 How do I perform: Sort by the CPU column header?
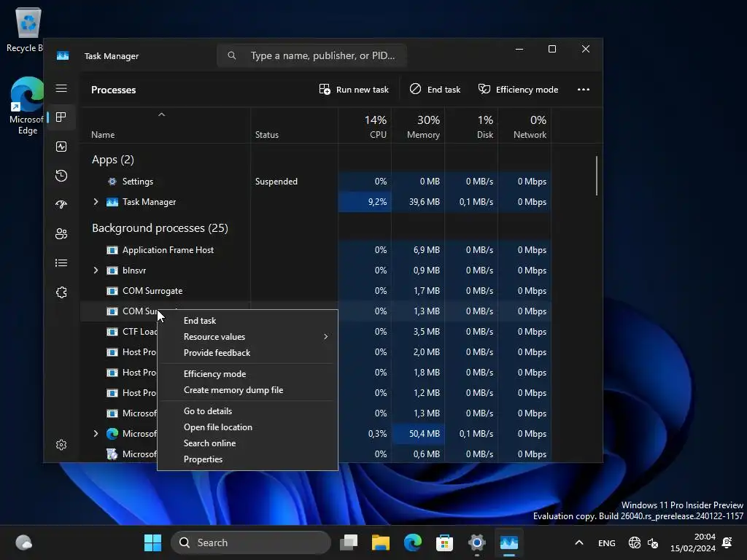[365, 125]
